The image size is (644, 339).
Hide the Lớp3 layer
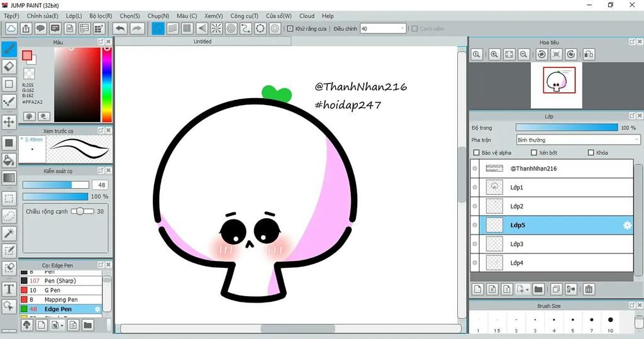point(475,244)
